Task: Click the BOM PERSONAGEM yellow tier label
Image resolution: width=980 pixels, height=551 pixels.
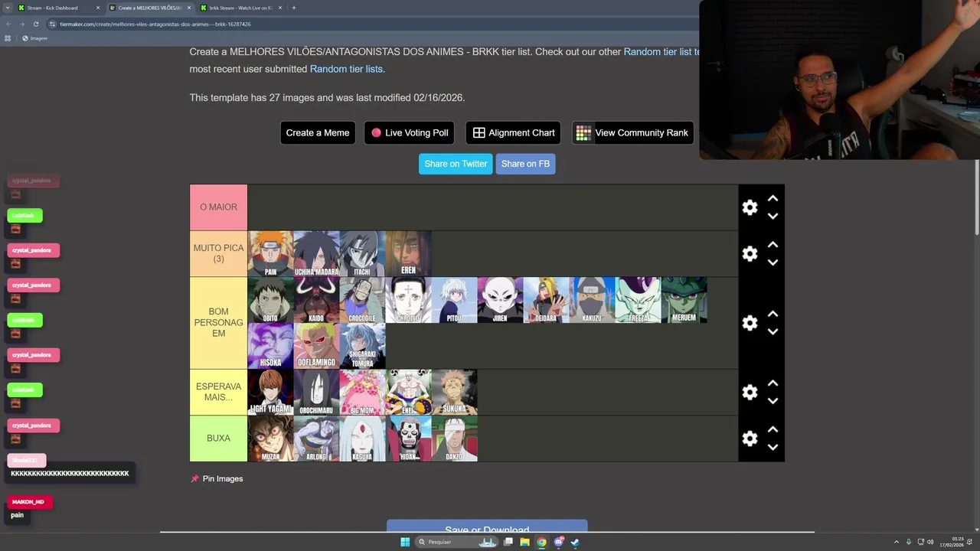Action: 218,323
